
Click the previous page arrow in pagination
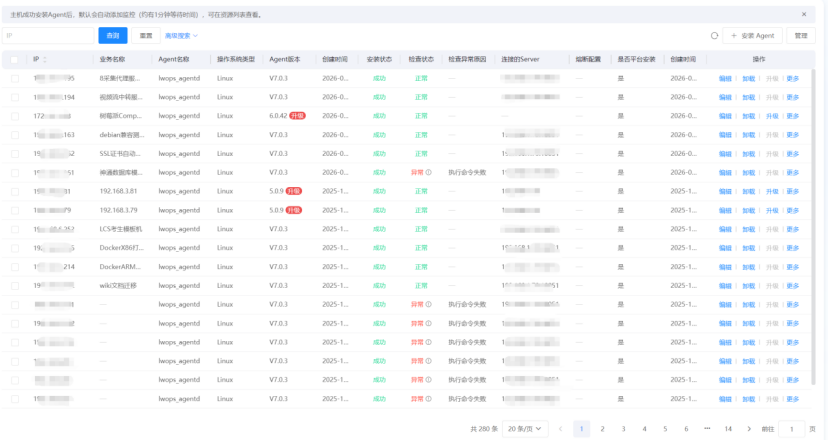click(x=560, y=428)
